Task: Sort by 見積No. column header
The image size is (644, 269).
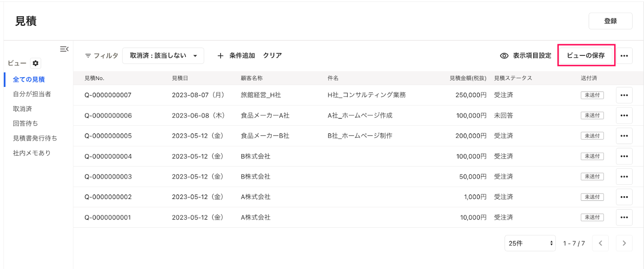Action: (95, 78)
